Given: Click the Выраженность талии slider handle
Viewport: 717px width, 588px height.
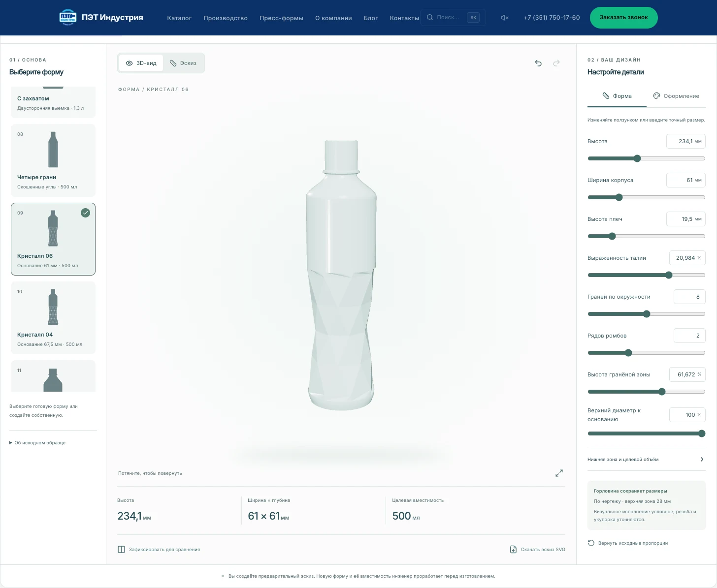Looking at the screenshot, I should pos(669,275).
